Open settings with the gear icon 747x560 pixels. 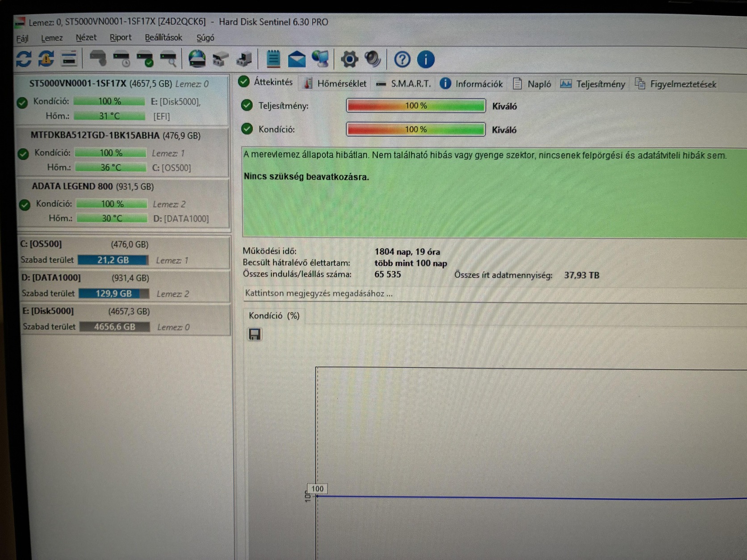point(349,59)
